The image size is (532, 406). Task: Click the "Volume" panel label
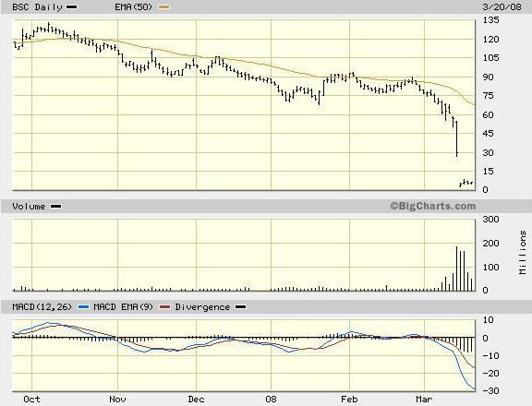(x=29, y=207)
